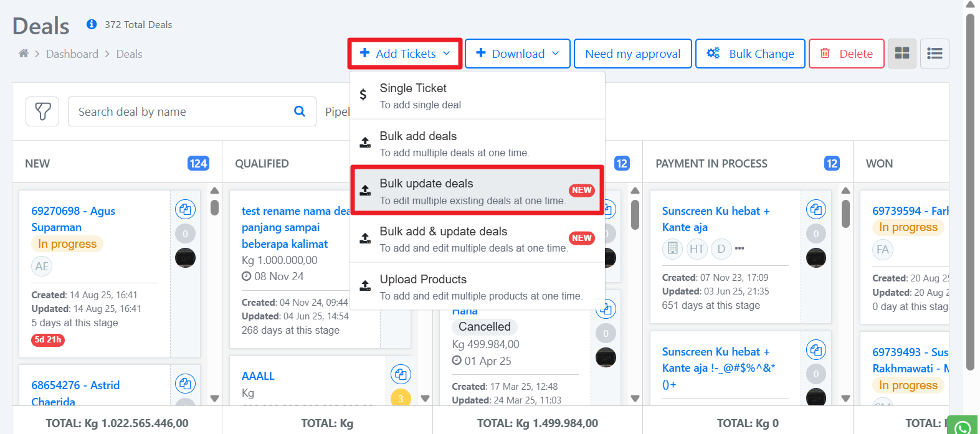Copy icon on Agus Suparman deal card
Screen dimensions: 980x434
185,209
